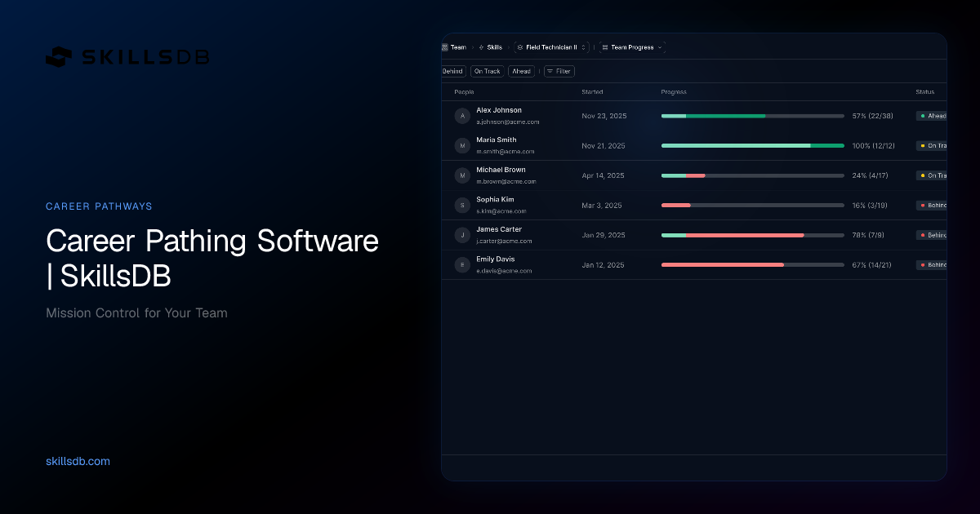Click email s.kim@acme.com
The height and width of the screenshot is (514, 980).
pyautogui.click(x=501, y=210)
